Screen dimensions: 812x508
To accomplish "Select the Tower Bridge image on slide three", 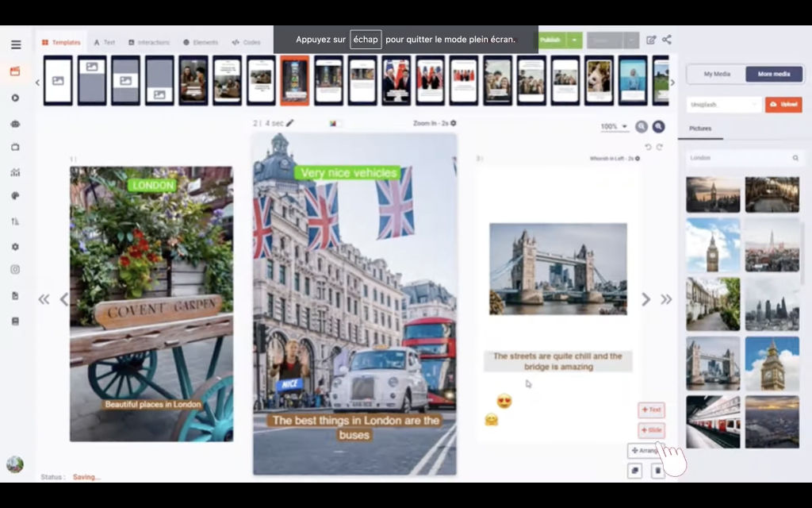I will tap(557, 269).
